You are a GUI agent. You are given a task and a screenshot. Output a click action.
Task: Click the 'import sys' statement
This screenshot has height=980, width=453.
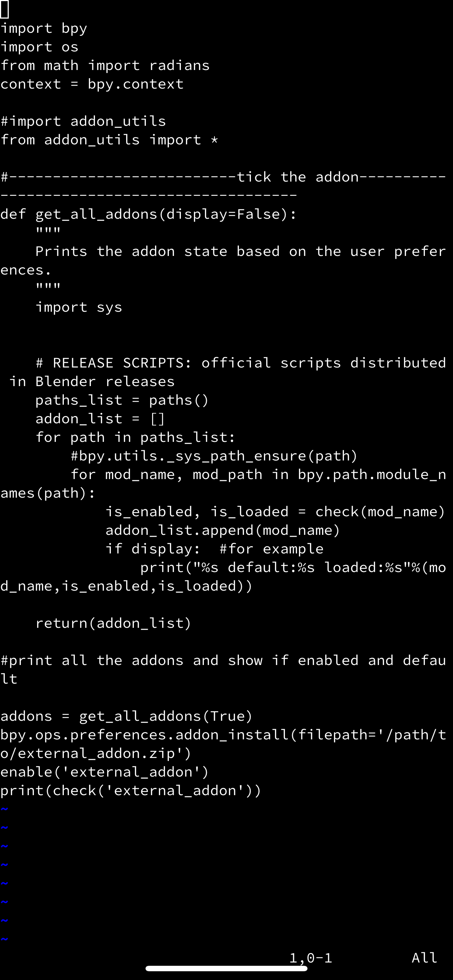click(79, 307)
